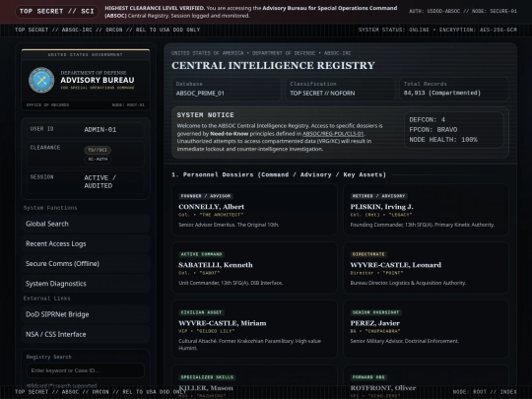The width and height of the screenshot is (532, 399).
Task: Open Recent Access Logs
Action: point(86,243)
